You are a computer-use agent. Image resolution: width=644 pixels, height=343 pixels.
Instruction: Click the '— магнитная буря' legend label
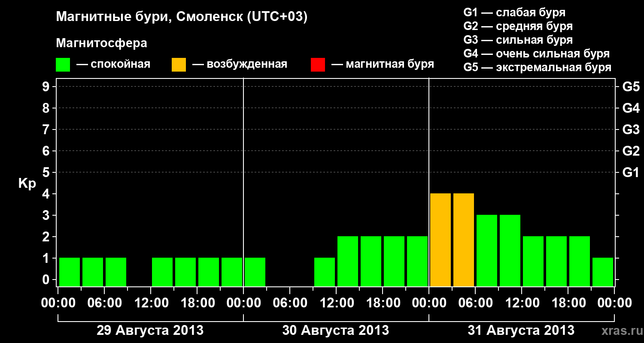(x=383, y=64)
